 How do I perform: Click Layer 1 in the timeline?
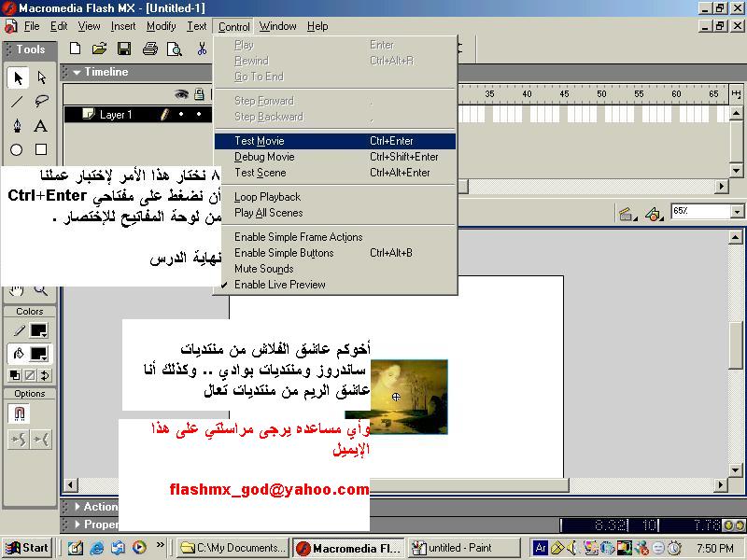click(116, 115)
